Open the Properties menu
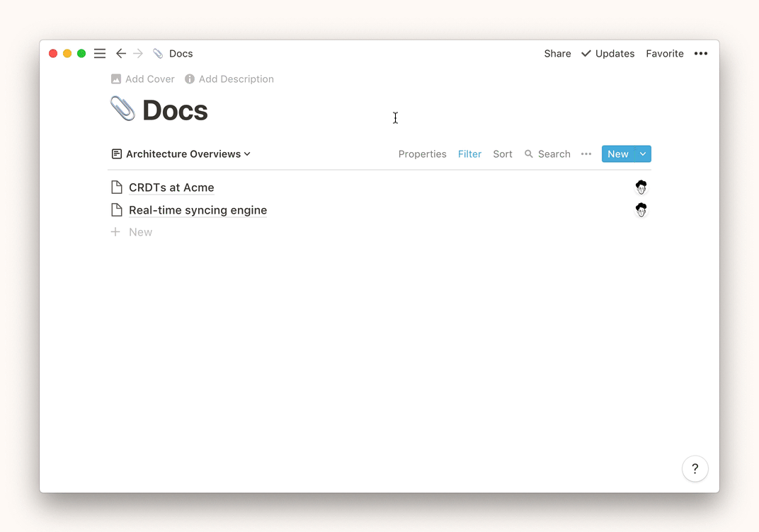The width and height of the screenshot is (759, 532). (422, 154)
